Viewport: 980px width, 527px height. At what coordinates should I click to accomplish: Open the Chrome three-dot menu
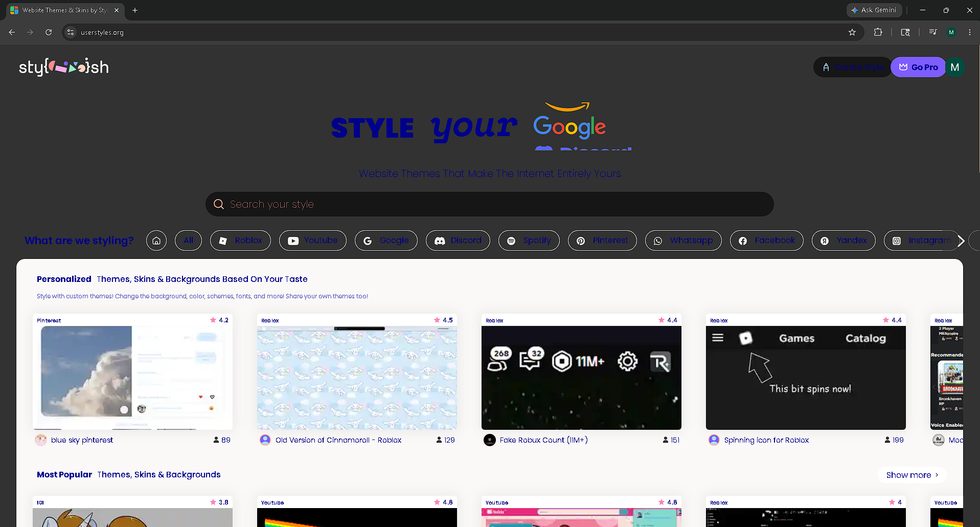(x=970, y=32)
